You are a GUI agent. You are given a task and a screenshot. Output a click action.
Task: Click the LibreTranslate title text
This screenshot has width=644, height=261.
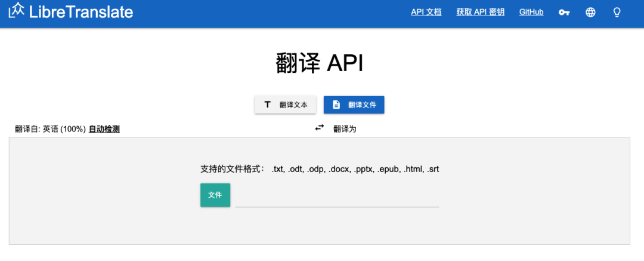pyautogui.click(x=81, y=11)
